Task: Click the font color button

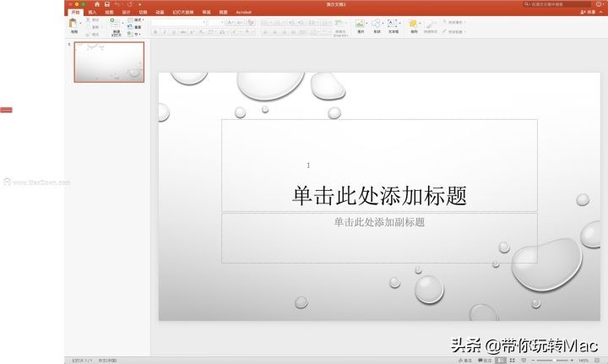Action: click(247, 32)
